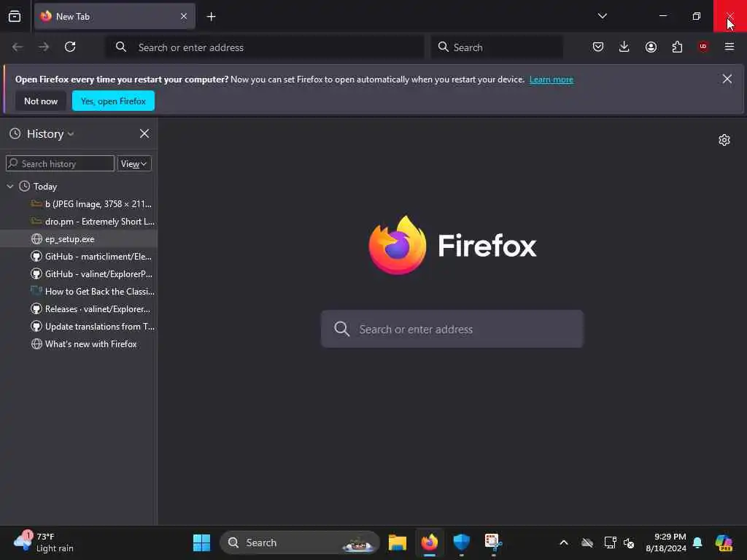747x560 pixels.
Task: Open the Snipping Tool taskbar icon
Action: [492, 542]
